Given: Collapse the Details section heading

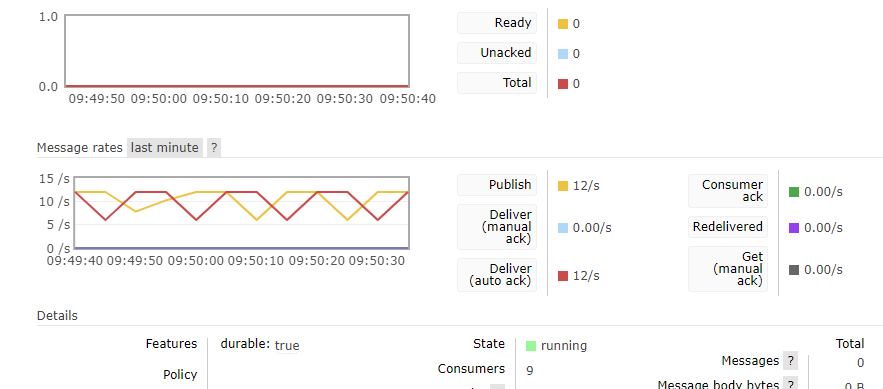Looking at the screenshot, I should 57,316.
